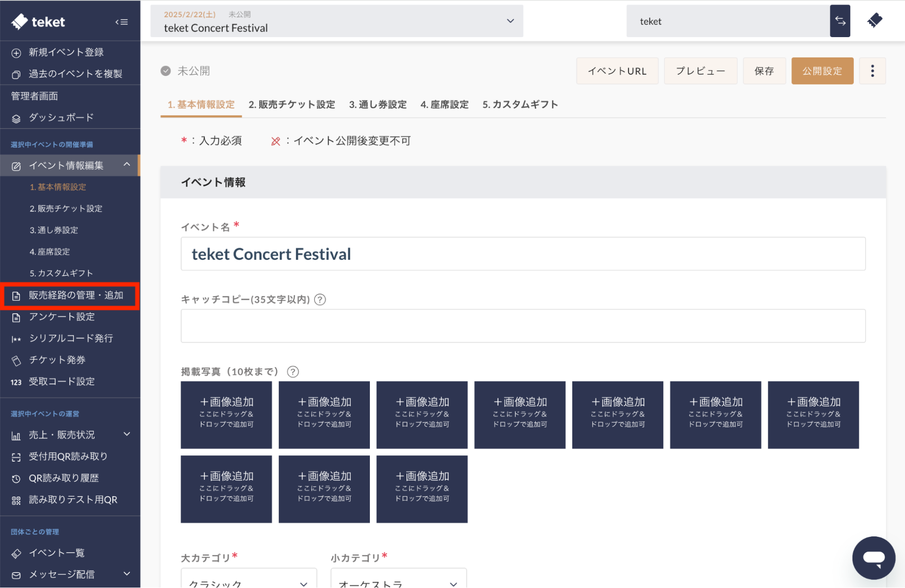Screen dimensions: 905x588
Task: Click the teket logo in sidebar
Action: click(38, 21)
